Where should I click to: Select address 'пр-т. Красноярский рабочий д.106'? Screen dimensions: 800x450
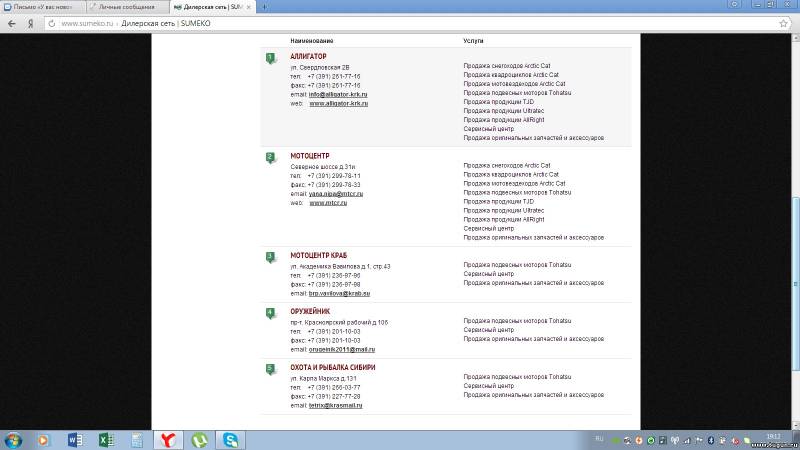[339, 322]
